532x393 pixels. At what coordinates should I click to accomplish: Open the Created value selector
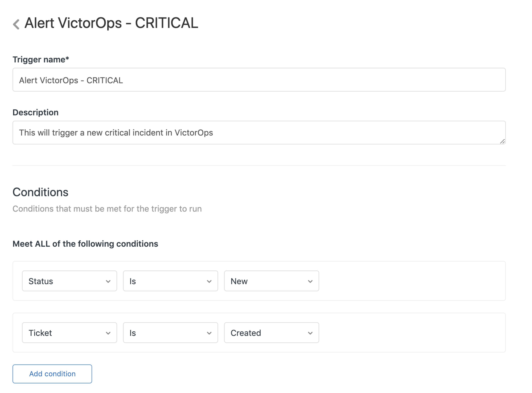pyautogui.click(x=271, y=333)
